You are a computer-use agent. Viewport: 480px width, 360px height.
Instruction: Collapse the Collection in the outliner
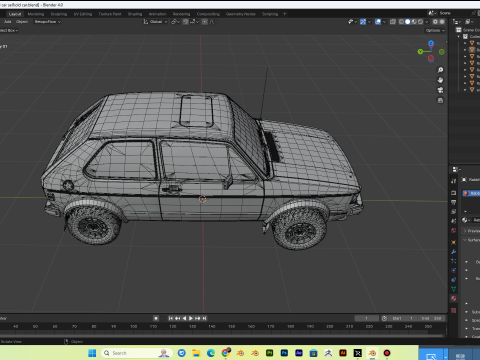[459, 36]
